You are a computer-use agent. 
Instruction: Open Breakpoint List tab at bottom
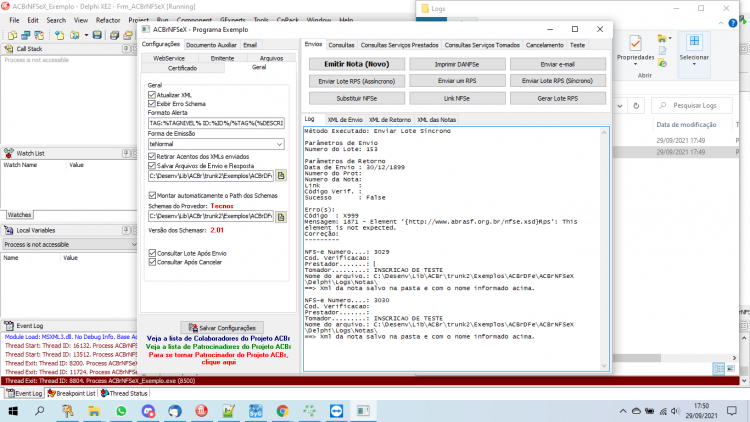coord(72,393)
